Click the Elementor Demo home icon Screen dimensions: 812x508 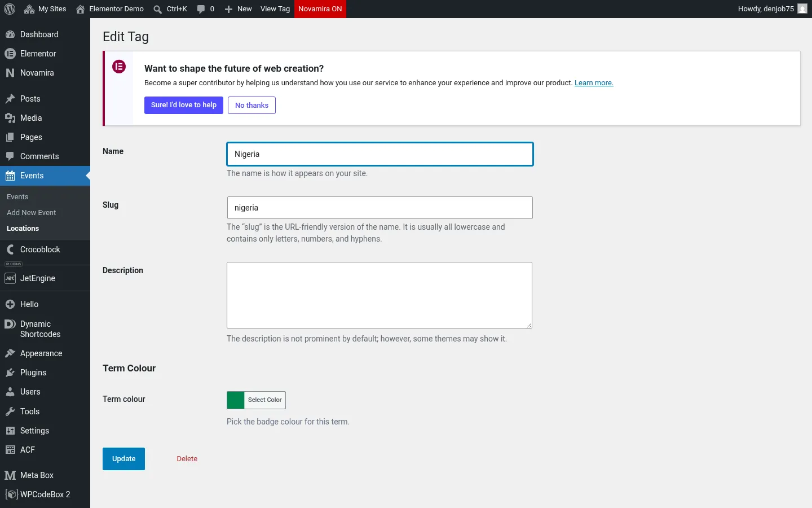tap(81, 9)
